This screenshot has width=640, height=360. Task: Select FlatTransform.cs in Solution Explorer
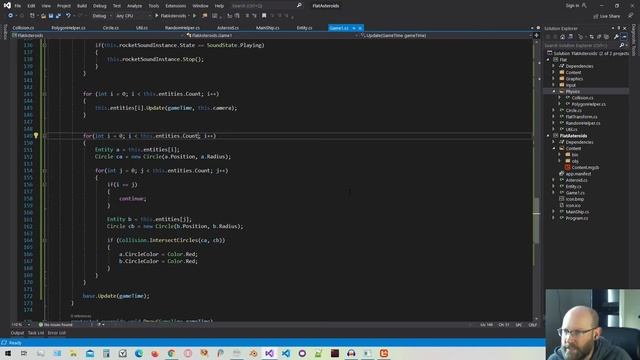pos(581,117)
